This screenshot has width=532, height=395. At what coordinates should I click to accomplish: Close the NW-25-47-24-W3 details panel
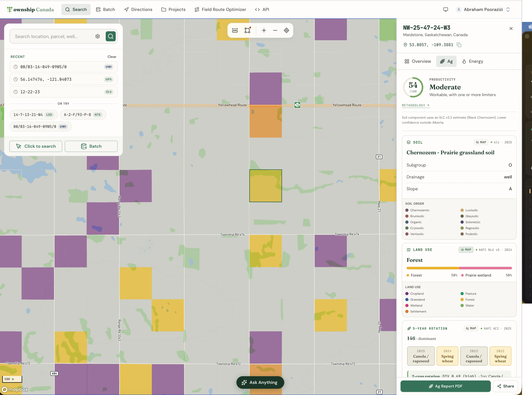coord(511,28)
